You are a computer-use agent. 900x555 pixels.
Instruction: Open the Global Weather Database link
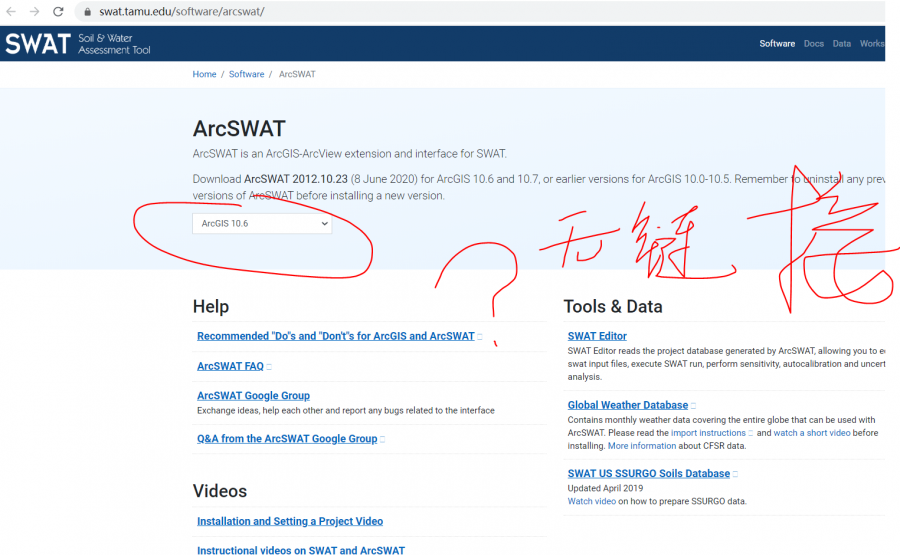(627, 405)
